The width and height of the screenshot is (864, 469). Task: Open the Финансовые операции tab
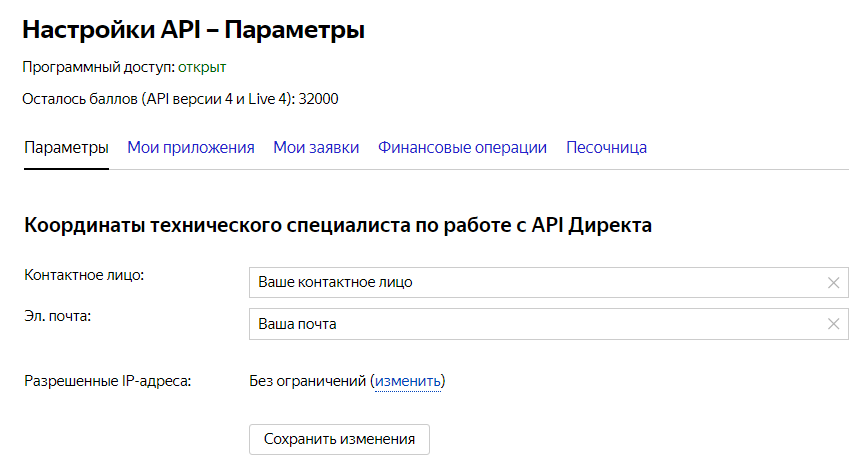click(462, 148)
